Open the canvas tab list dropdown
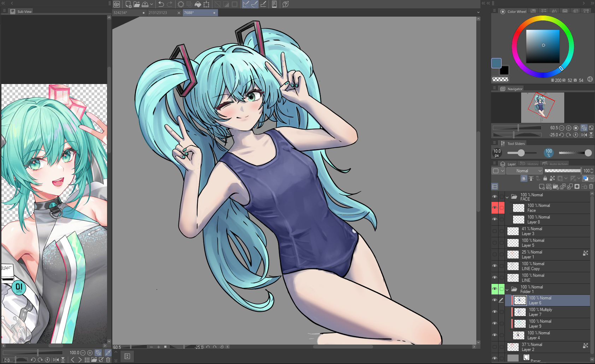The height and width of the screenshot is (364, 595). [x=478, y=12]
